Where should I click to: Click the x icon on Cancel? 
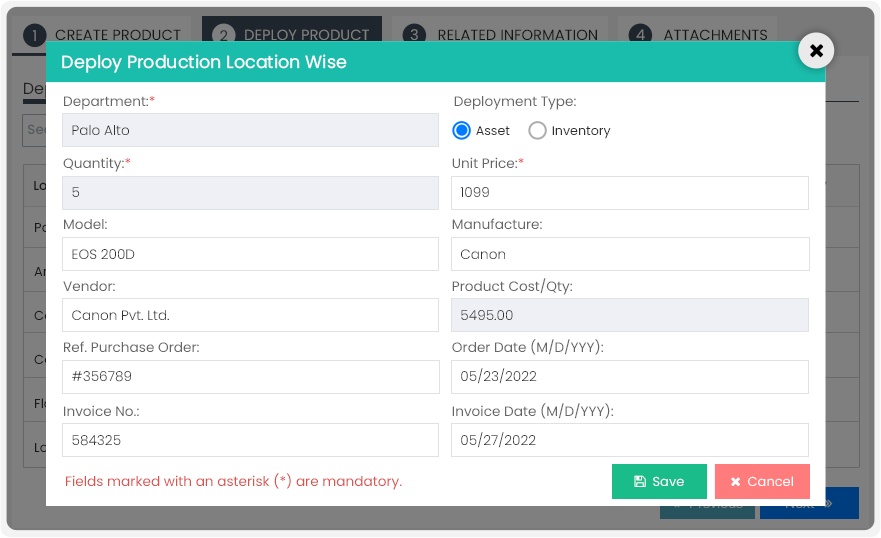click(x=735, y=482)
